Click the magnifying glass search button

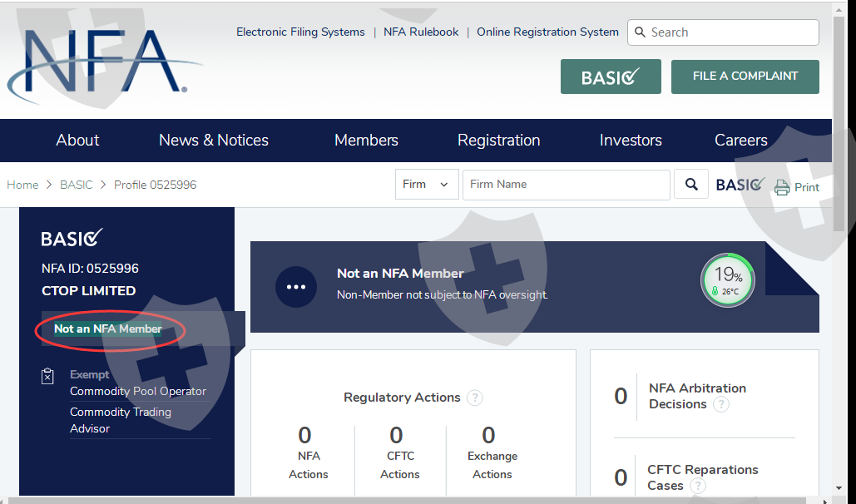click(691, 185)
